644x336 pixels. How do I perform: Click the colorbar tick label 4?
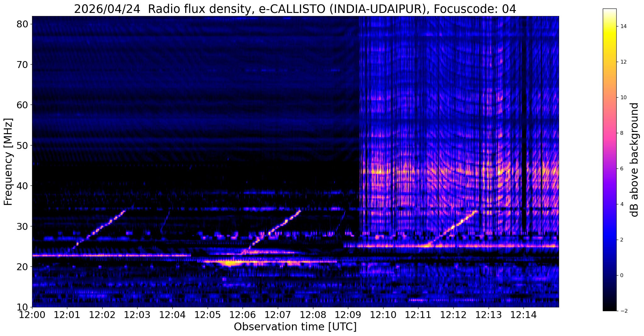click(622, 204)
